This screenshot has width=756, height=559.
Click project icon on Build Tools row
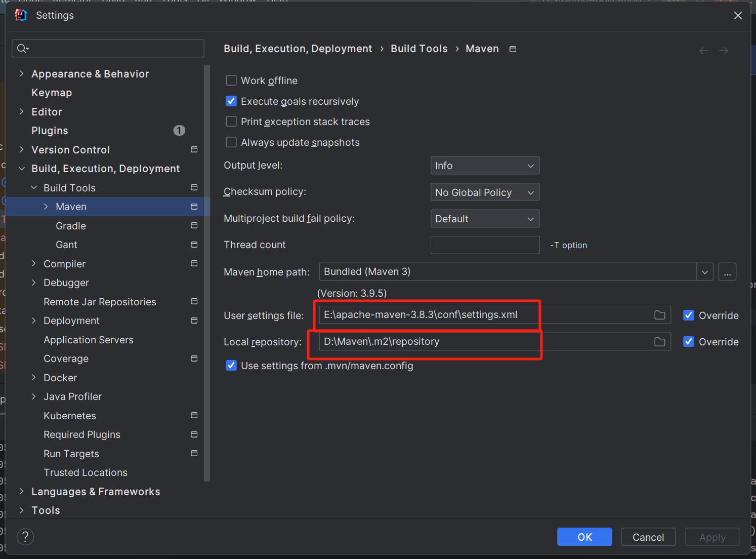pyautogui.click(x=194, y=187)
